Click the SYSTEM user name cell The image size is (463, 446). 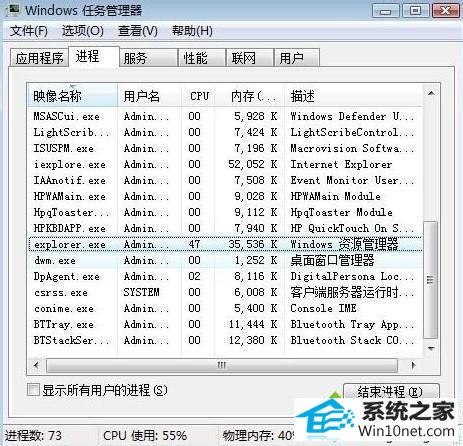point(141,292)
